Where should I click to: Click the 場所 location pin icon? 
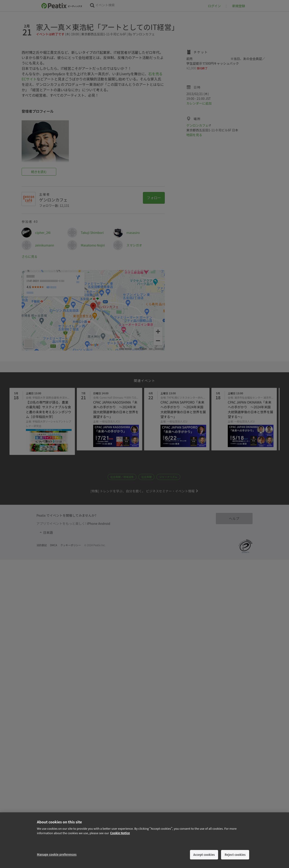pos(189,119)
